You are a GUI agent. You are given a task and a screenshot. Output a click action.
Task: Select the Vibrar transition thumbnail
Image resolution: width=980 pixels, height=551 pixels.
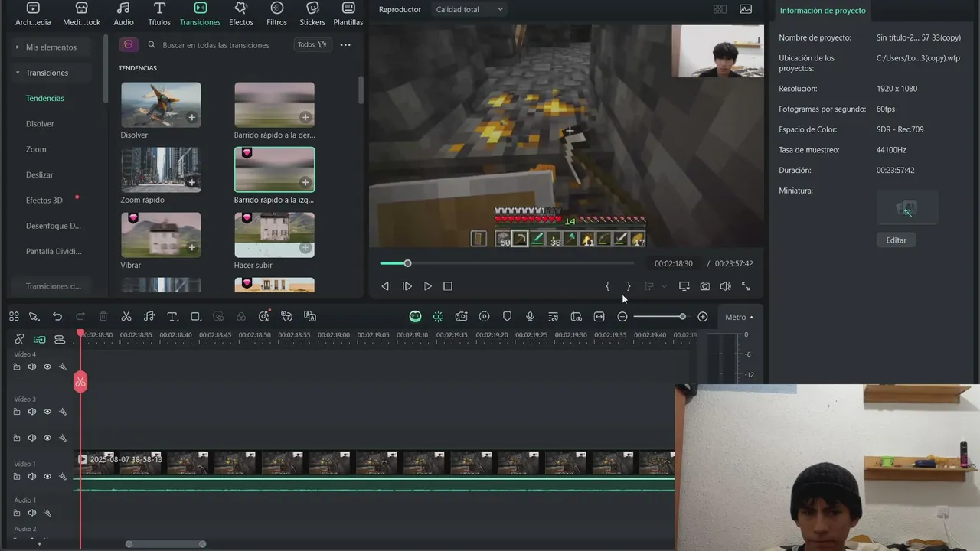click(161, 235)
